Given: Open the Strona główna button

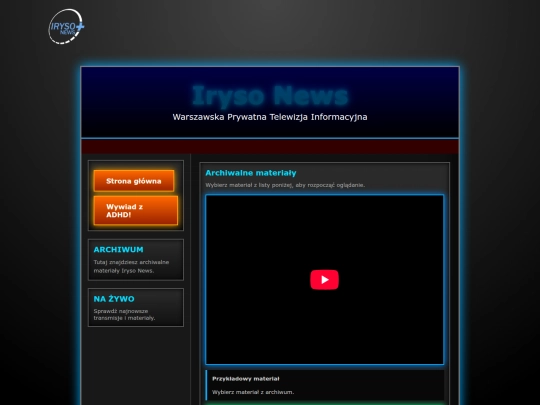Looking at the screenshot, I should click(134, 181).
